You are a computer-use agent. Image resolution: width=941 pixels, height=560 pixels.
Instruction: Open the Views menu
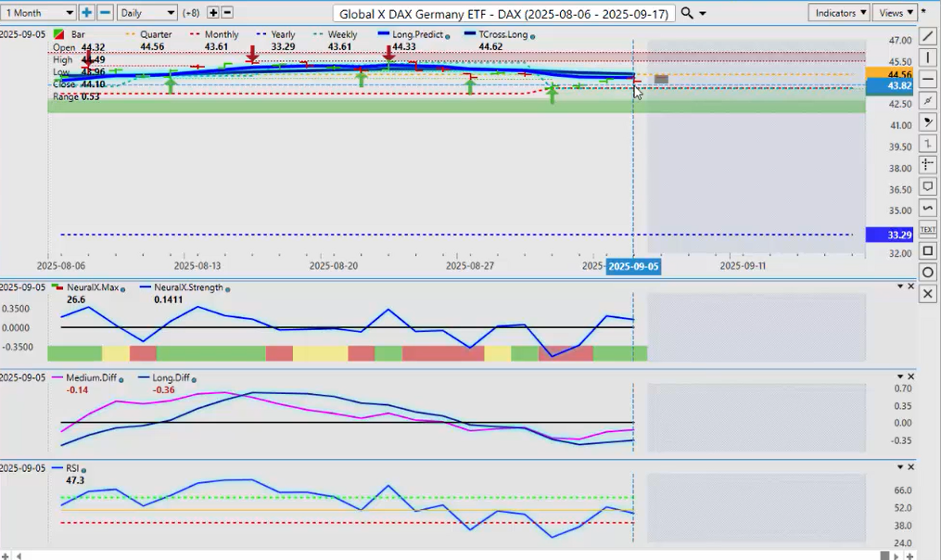[x=895, y=13]
